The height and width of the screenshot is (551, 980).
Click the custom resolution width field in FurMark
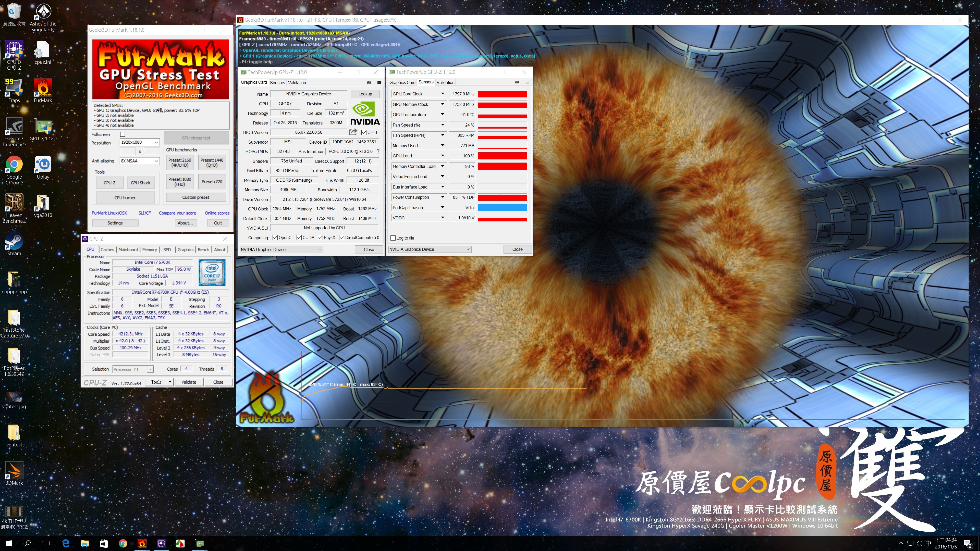128,151
